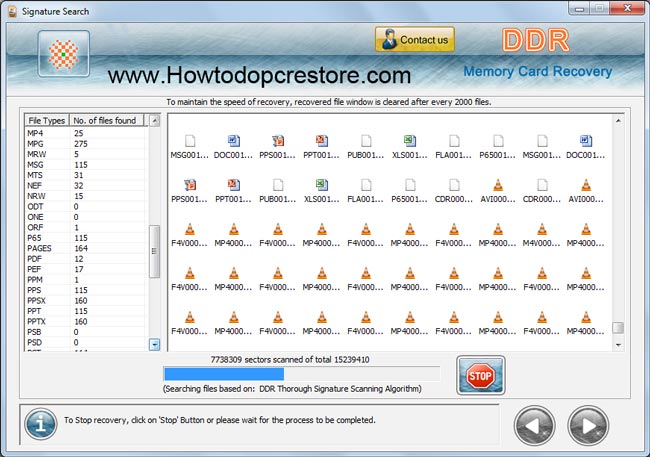Click the Signature Search title bar icon
Viewport: 650px width, 457px height.
tap(13, 11)
